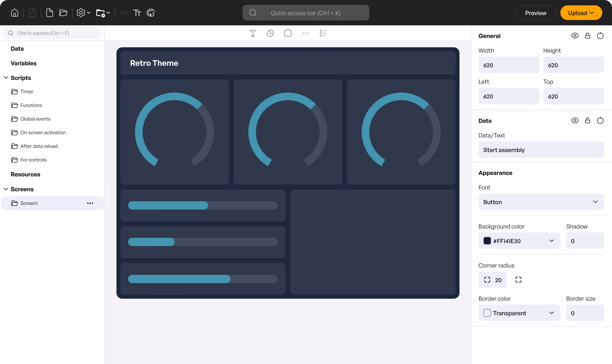Viewport: 612px width, 364px height.
Task: Edit the Width value field
Action: point(508,65)
